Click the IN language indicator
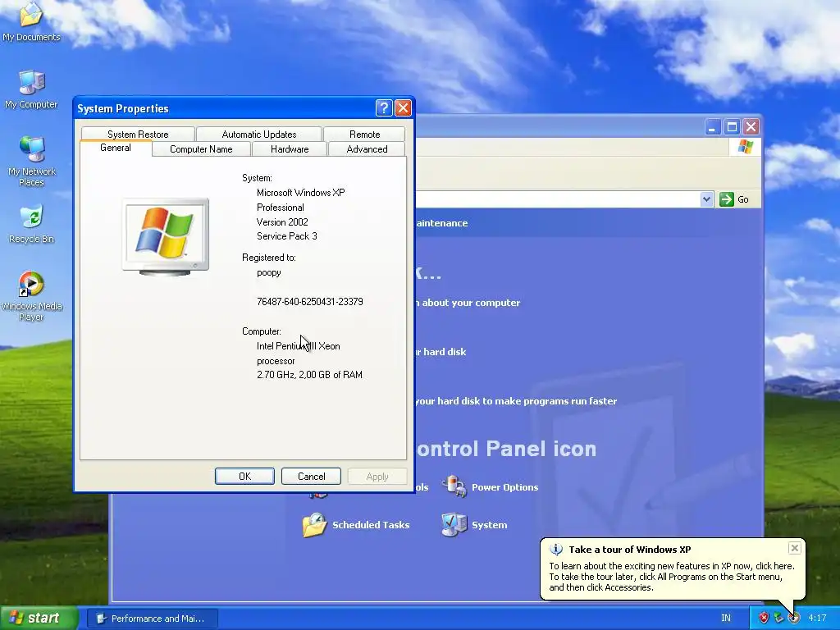 (x=726, y=619)
